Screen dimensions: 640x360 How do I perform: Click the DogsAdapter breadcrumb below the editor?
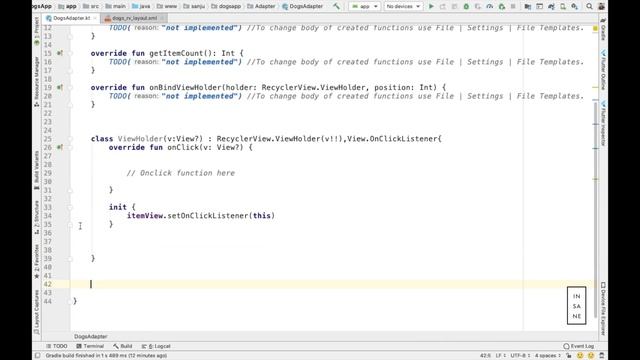pos(91,336)
